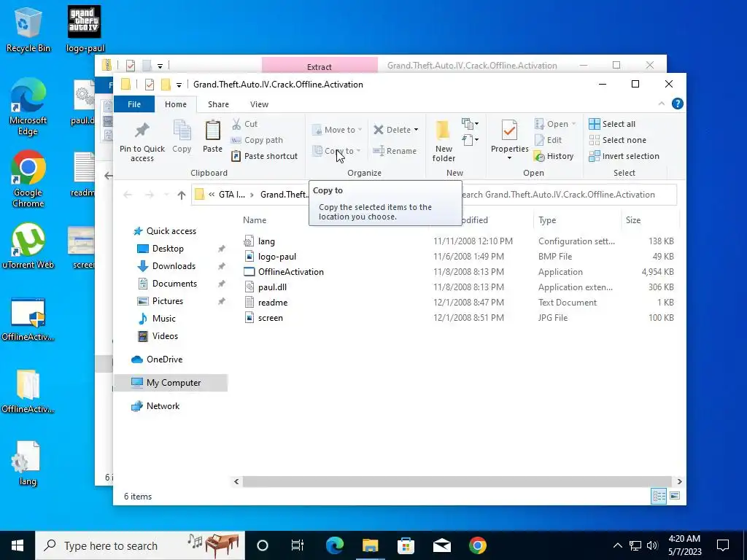Select Cut in the Clipboard group

pos(244,124)
